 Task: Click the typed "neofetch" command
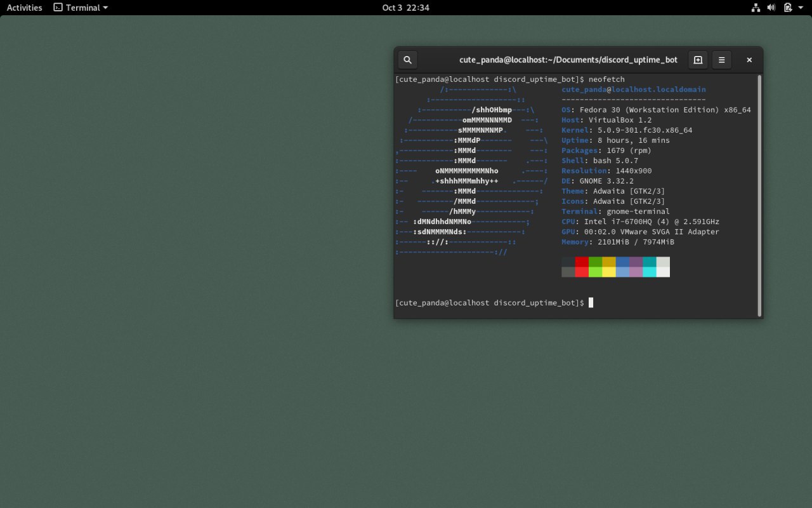point(606,79)
